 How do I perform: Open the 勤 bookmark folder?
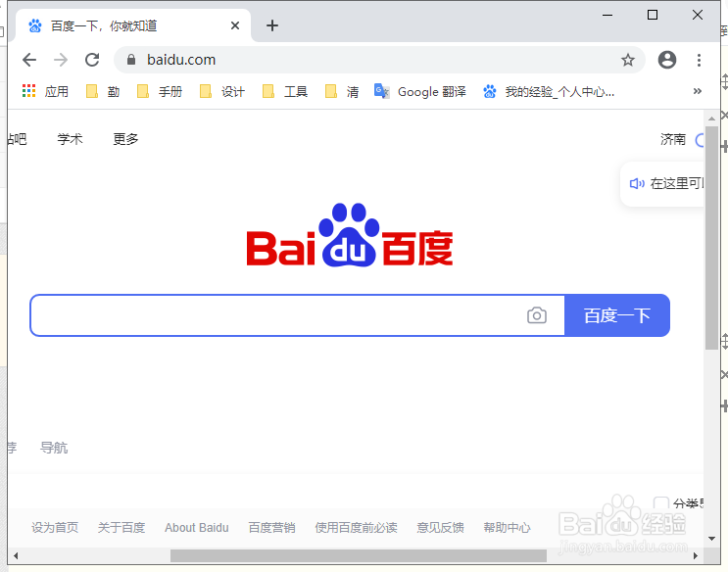pyautogui.click(x=103, y=91)
